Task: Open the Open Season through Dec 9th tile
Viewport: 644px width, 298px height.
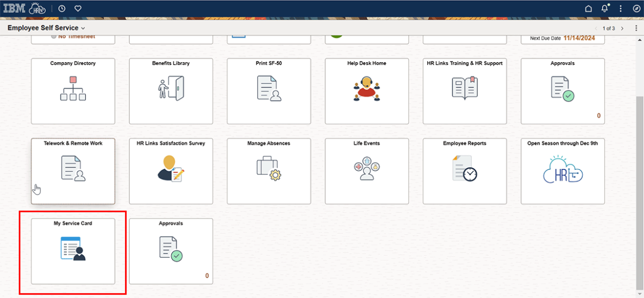Action: pos(563,170)
